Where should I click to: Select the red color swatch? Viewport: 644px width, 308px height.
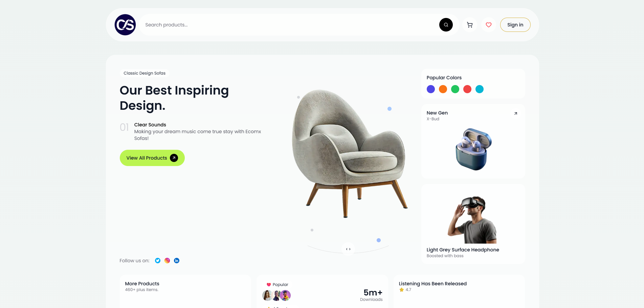(467, 89)
